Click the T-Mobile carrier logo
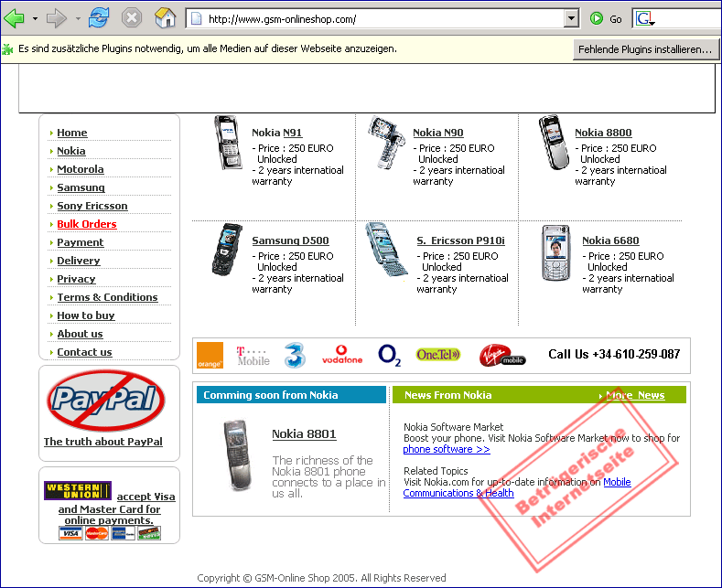The height and width of the screenshot is (588, 722). click(253, 356)
